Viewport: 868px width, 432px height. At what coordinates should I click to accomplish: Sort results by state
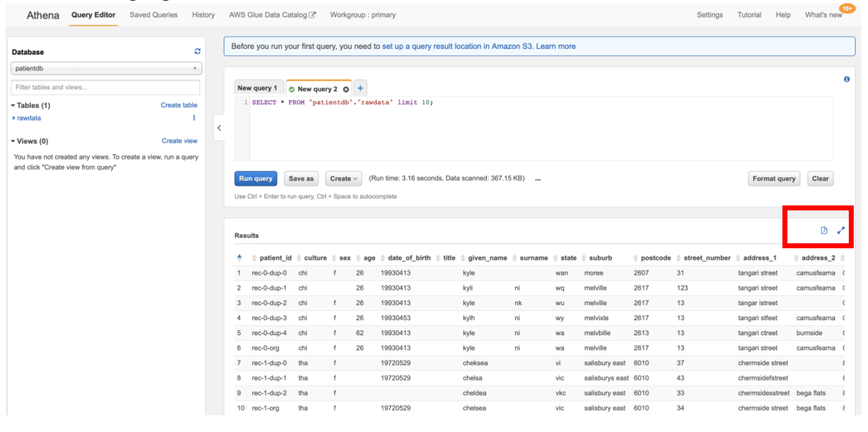click(565, 258)
